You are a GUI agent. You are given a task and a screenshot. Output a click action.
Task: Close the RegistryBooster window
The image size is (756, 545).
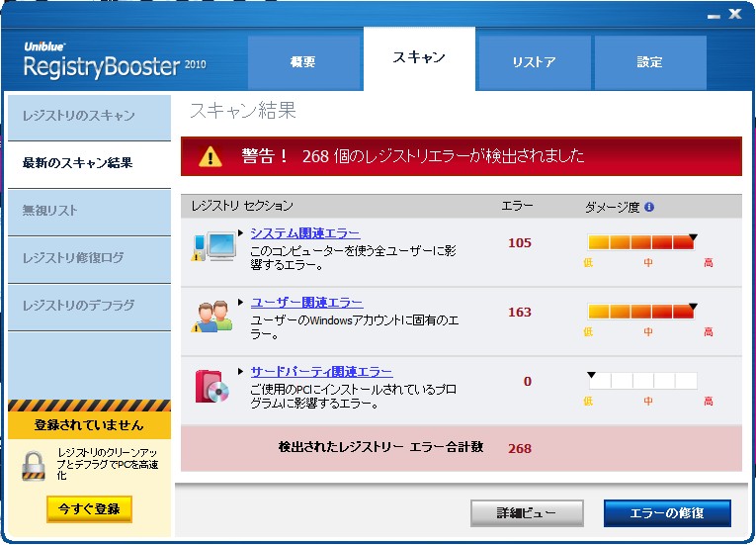[735, 14]
